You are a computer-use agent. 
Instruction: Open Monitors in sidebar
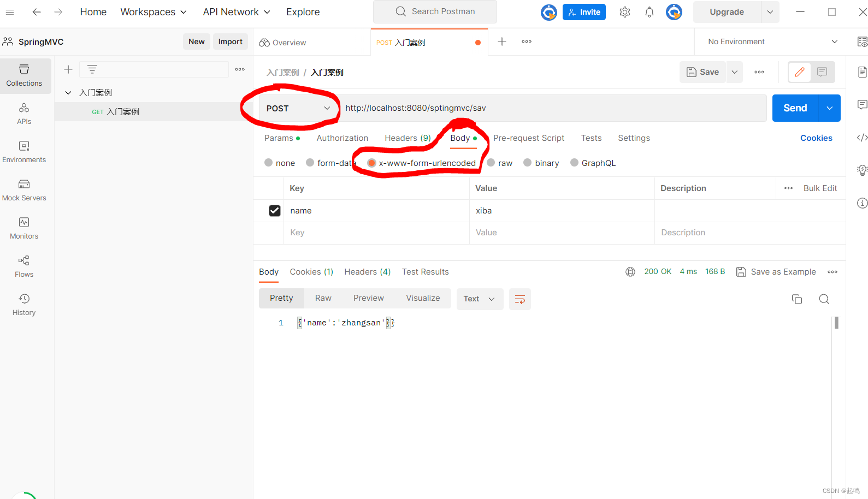(x=24, y=228)
